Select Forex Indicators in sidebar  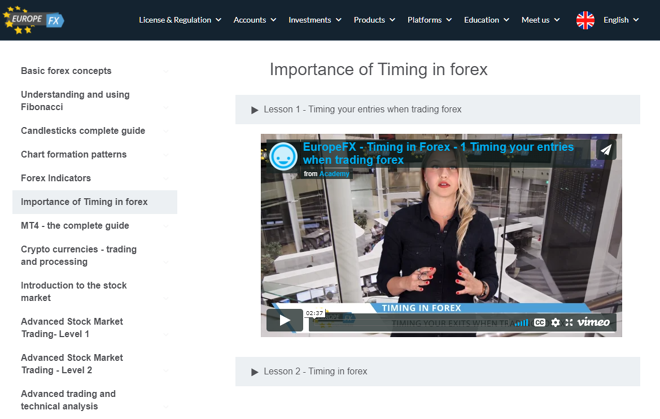tap(95, 178)
